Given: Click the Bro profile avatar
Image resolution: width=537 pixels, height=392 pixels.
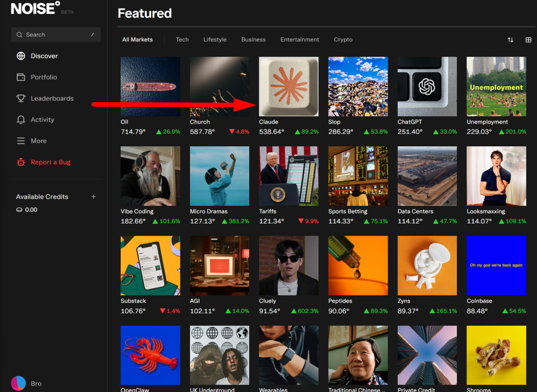Looking at the screenshot, I should tap(18, 383).
